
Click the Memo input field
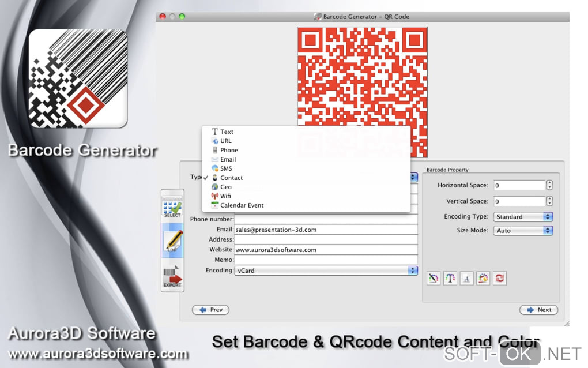(x=326, y=260)
